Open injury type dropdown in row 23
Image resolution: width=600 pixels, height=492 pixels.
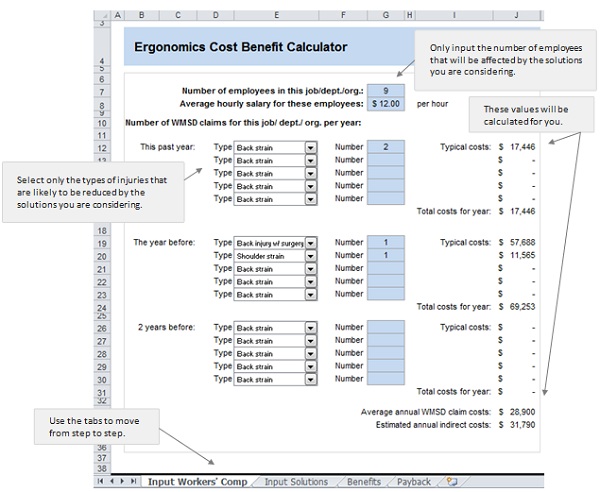pyautogui.click(x=311, y=295)
